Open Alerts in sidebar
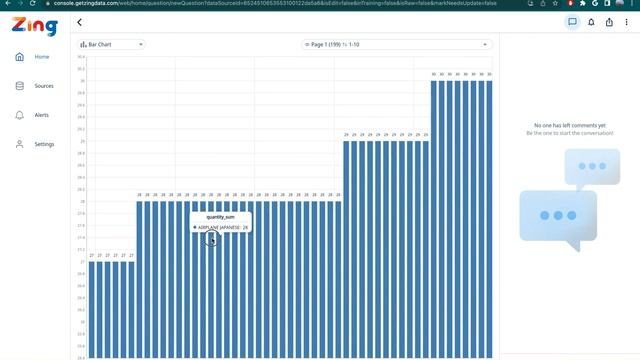This screenshot has height=360, width=640. coord(42,115)
